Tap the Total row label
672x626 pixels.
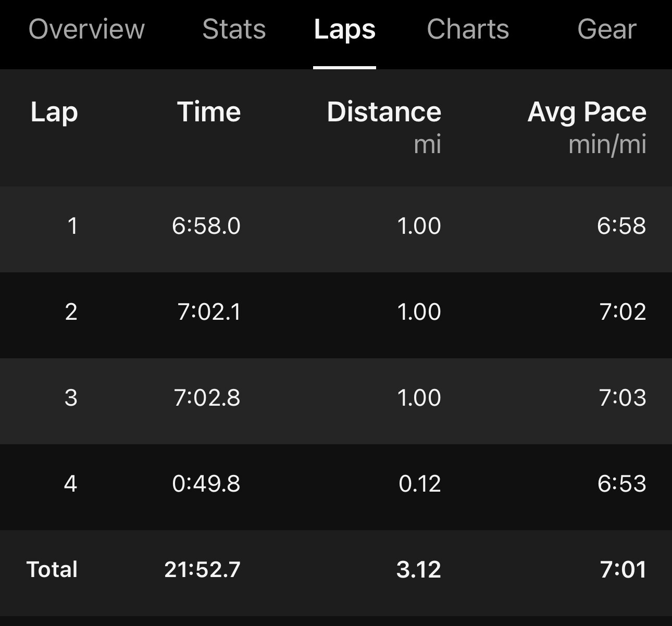[x=52, y=569]
